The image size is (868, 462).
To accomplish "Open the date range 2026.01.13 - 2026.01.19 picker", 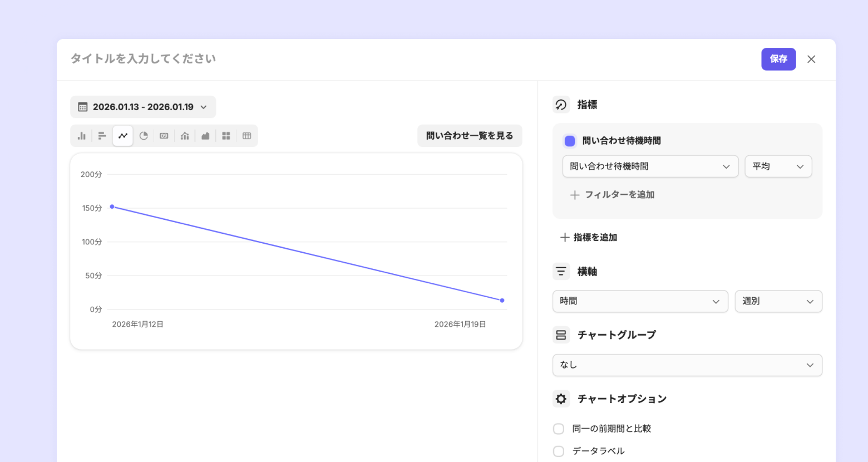I will (x=143, y=107).
